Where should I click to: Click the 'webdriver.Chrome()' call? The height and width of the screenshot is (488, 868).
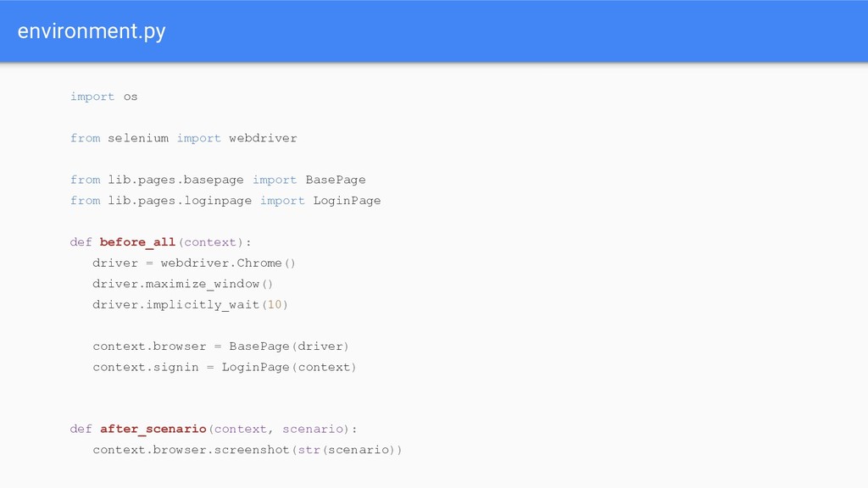pyautogui.click(x=228, y=263)
